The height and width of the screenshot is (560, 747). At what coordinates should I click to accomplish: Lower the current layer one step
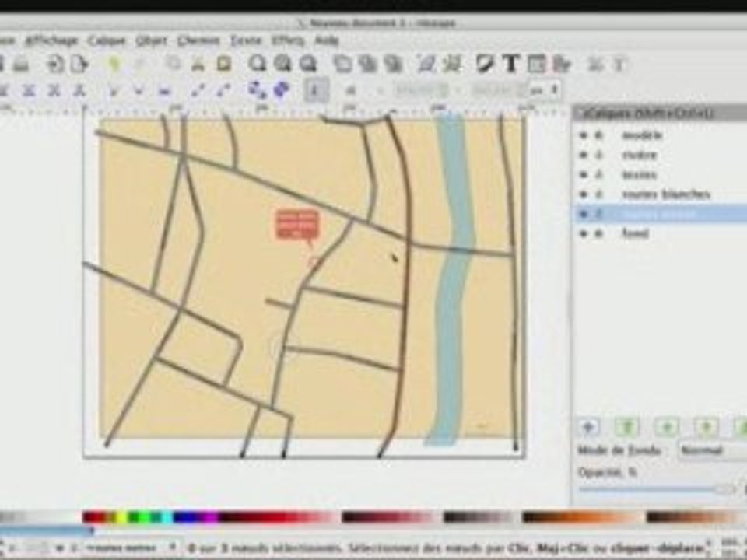(x=706, y=427)
